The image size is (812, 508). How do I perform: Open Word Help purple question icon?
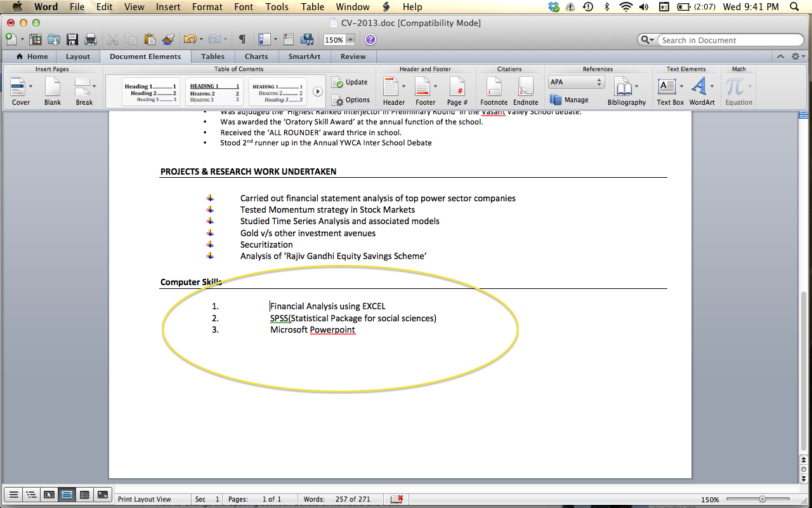pyautogui.click(x=370, y=39)
